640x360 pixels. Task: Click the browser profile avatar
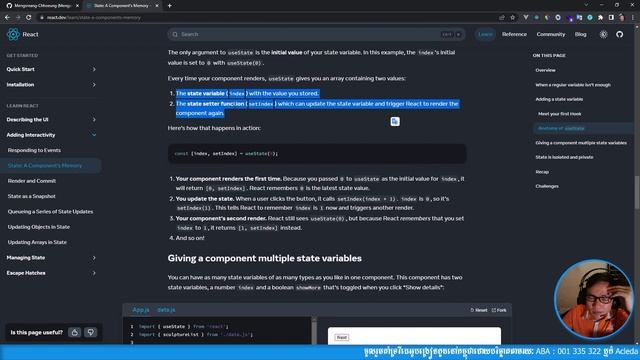coord(622,18)
